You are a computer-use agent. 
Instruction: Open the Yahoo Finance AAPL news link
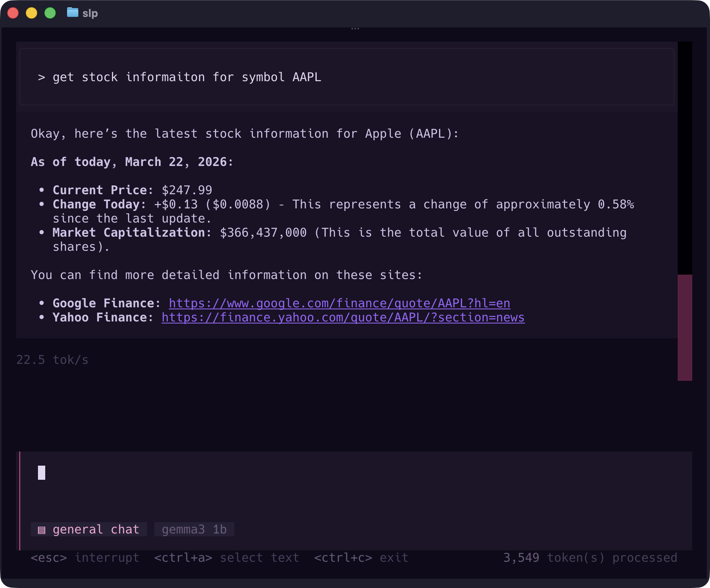click(x=343, y=317)
